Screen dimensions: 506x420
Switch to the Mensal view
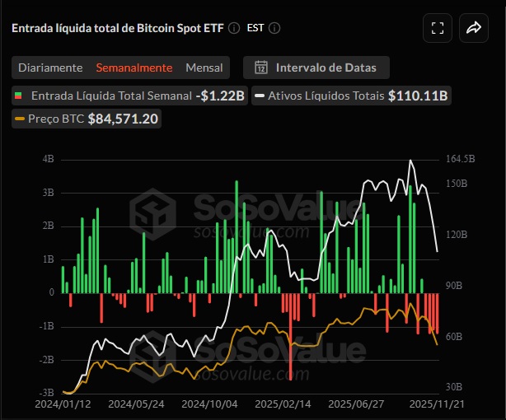click(x=204, y=68)
